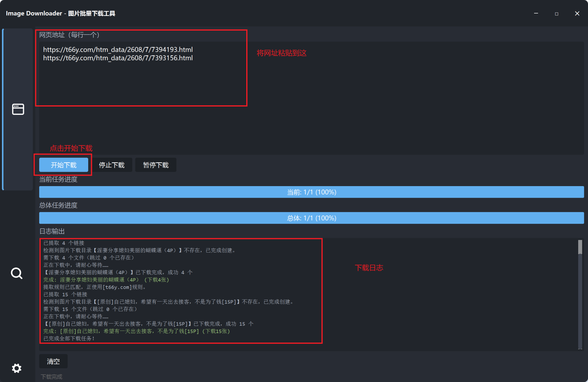
Task: Click the URL ending in 7394193.html
Action: (x=118, y=50)
